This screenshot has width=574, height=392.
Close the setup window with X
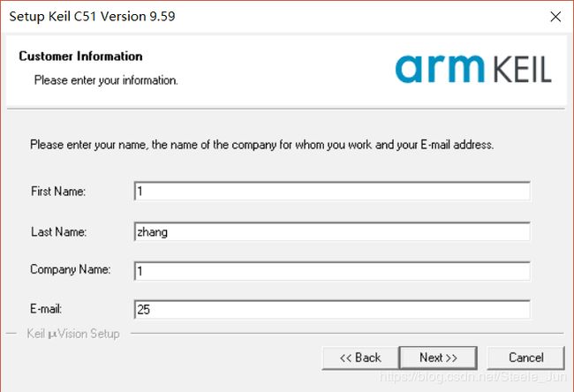pos(555,17)
